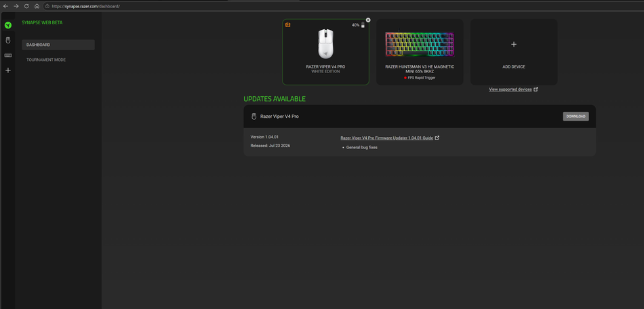Open View supported devices link
Screen dimensions: 644x309
coord(510,89)
